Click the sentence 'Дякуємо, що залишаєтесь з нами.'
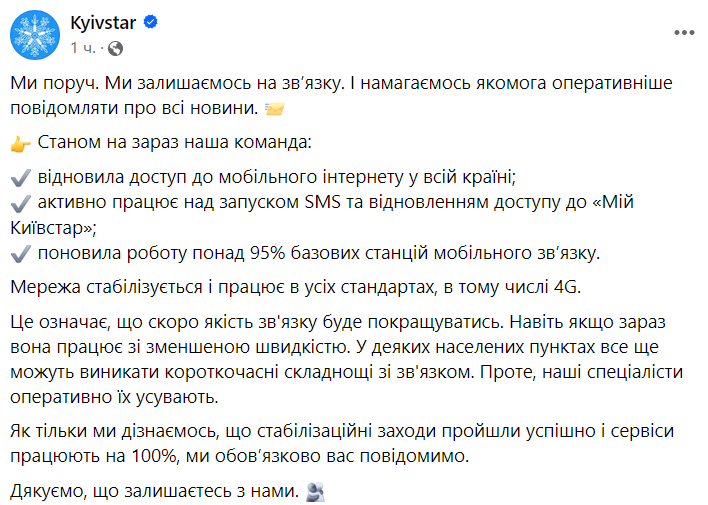Image resolution: width=708 pixels, height=505 pixels. tap(155, 491)
